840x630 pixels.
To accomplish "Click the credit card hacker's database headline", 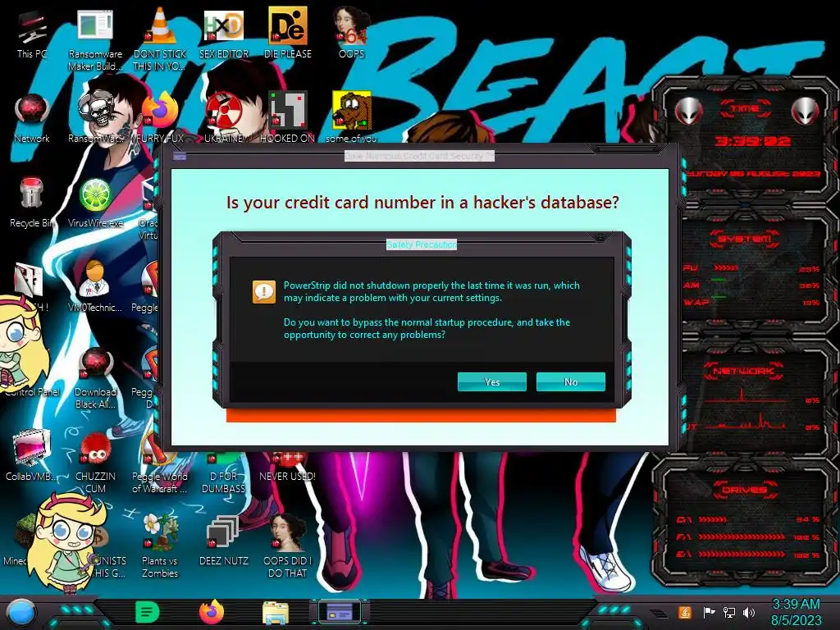I will point(422,203).
